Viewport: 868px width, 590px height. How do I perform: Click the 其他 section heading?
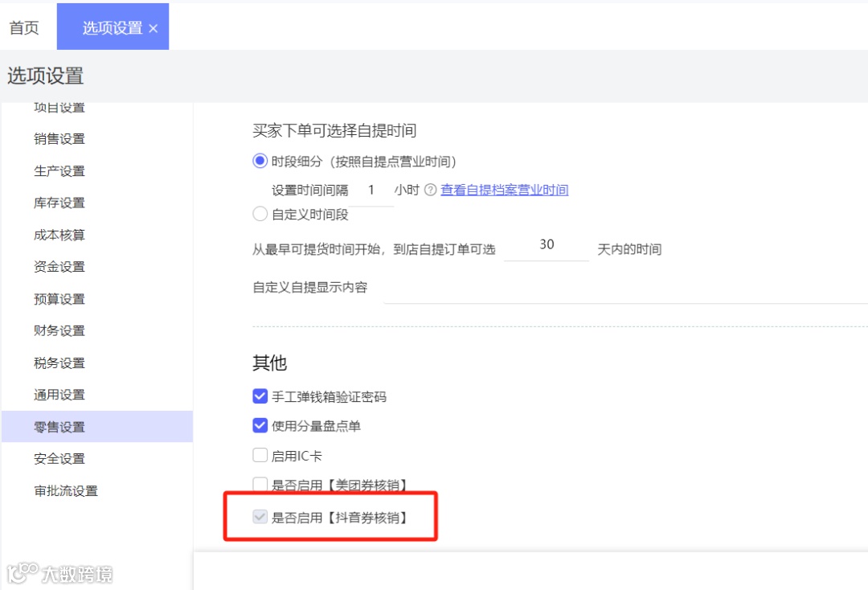point(269,363)
